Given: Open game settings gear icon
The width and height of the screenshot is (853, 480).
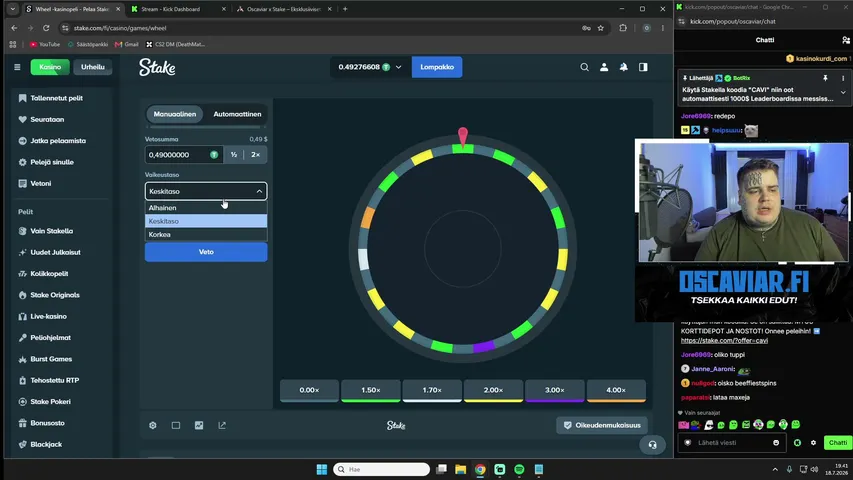Looking at the screenshot, I should tap(153, 425).
